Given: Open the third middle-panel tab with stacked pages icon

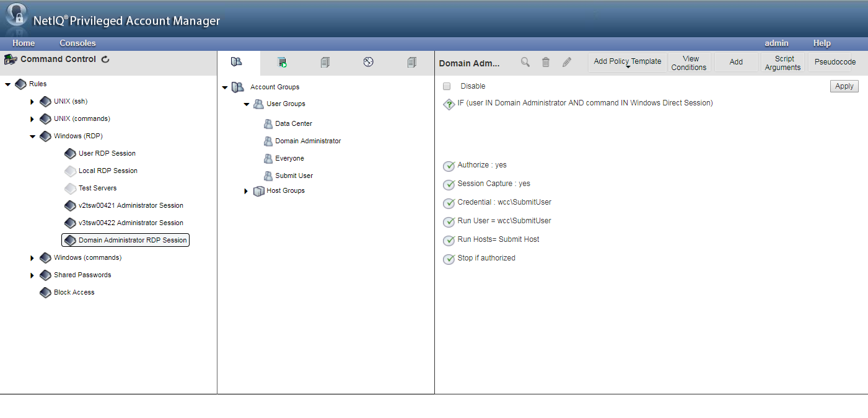Looking at the screenshot, I should tap(325, 62).
